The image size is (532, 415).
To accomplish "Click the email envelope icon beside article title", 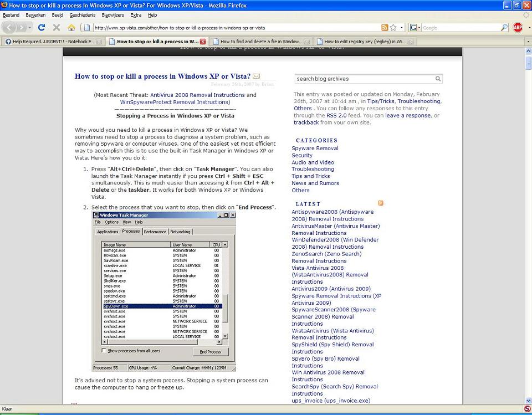I will click(x=257, y=76).
